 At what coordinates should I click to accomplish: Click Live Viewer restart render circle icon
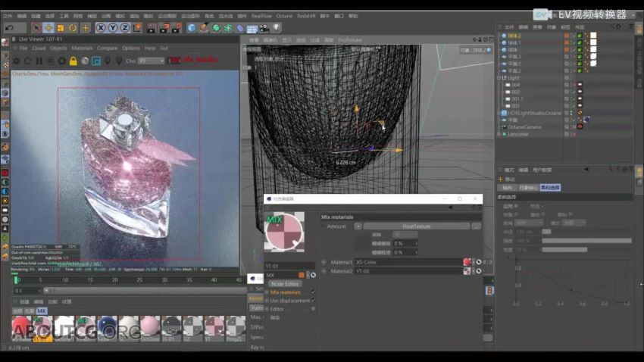27,61
